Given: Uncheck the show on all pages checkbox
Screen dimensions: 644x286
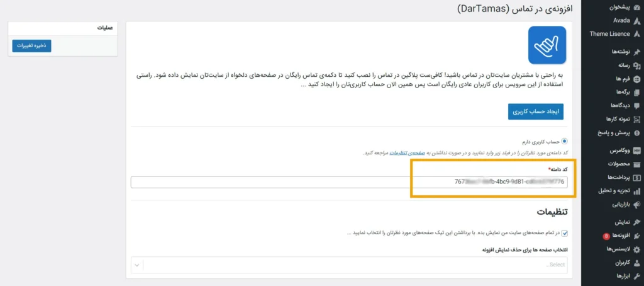Looking at the screenshot, I should pyautogui.click(x=564, y=233).
